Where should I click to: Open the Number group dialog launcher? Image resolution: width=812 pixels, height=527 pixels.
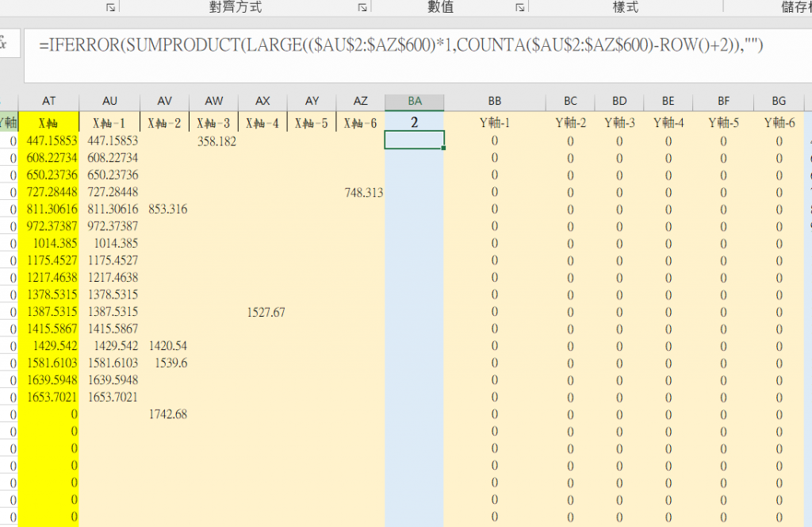pos(520,7)
